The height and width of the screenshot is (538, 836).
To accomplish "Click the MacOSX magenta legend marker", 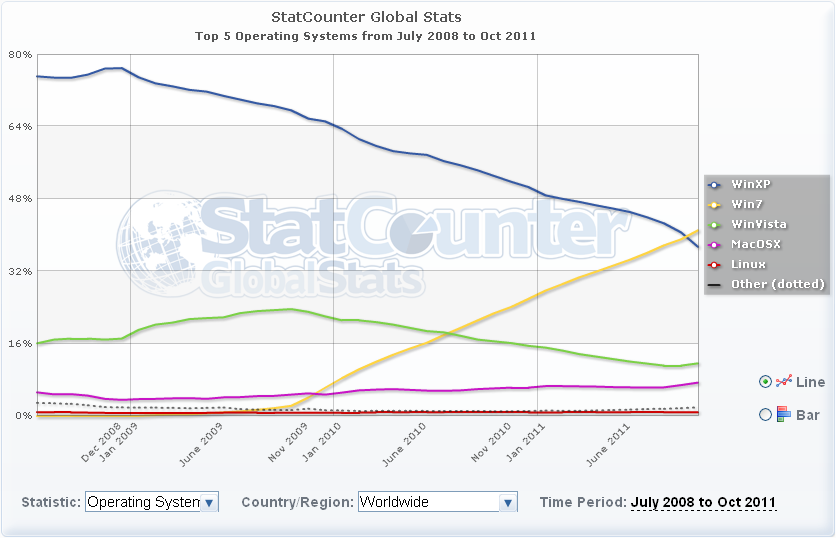I will click(714, 245).
